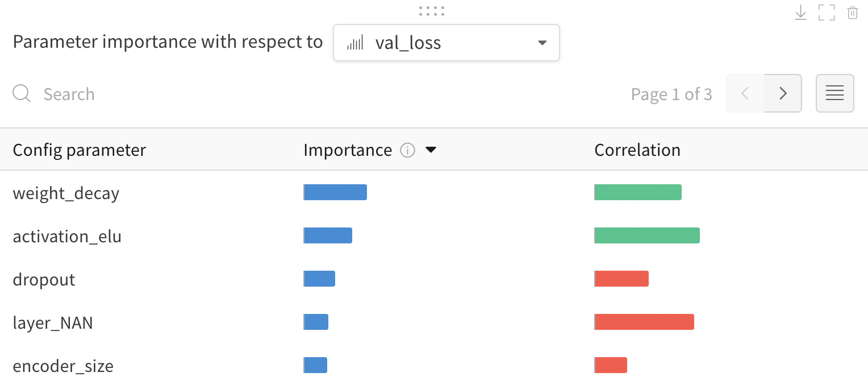
Task: Click the activation_elu importance bar
Action: tap(328, 235)
